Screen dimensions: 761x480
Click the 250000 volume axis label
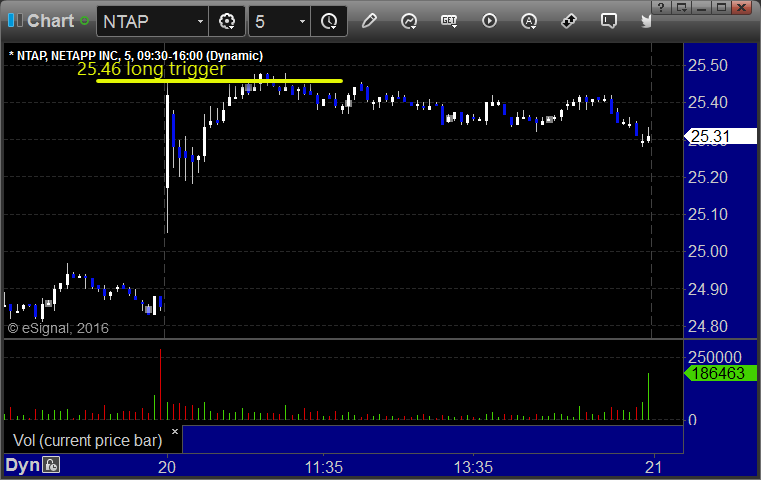(x=714, y=357)
